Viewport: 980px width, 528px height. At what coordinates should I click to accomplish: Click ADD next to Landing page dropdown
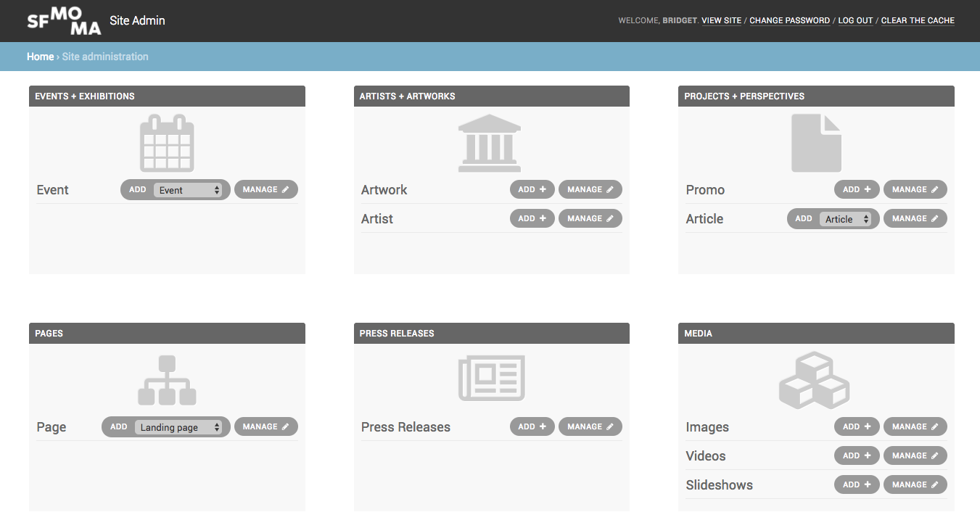119,427
